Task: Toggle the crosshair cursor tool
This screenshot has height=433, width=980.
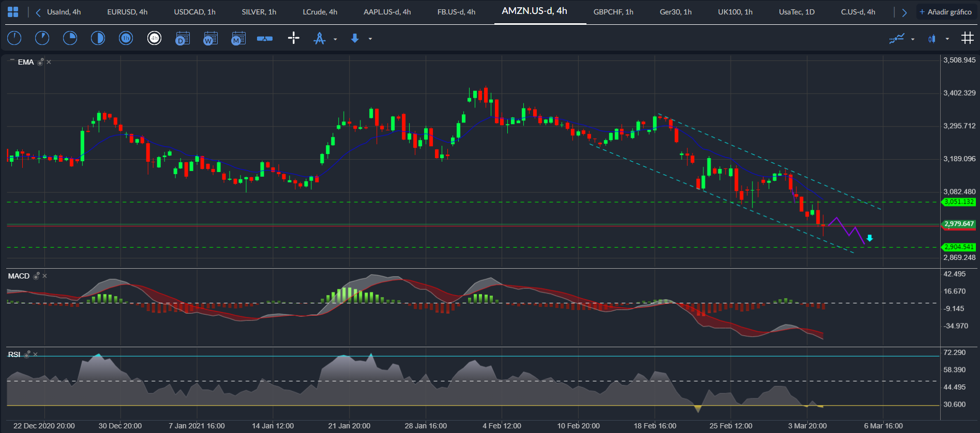Action: [x=293, y=38]
